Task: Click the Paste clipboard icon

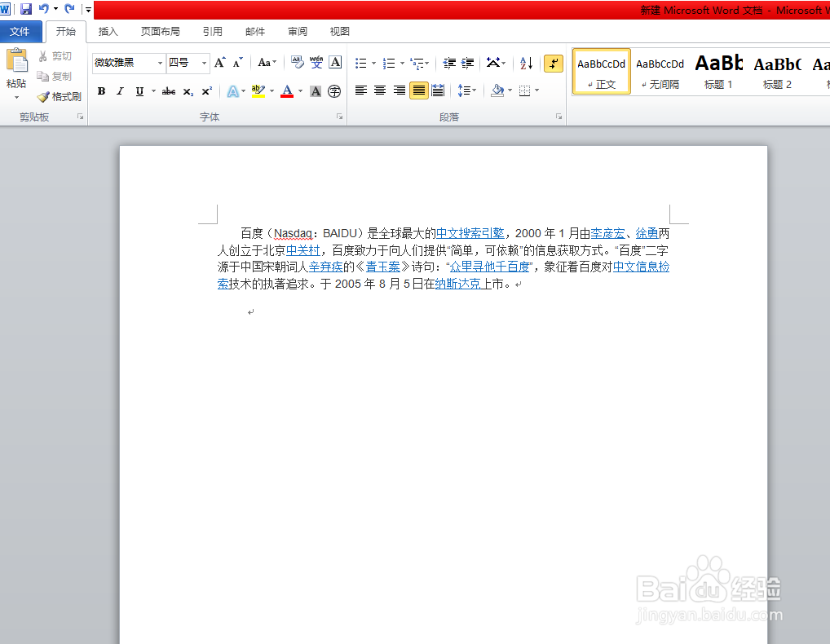Action: [x=17, y=61]
